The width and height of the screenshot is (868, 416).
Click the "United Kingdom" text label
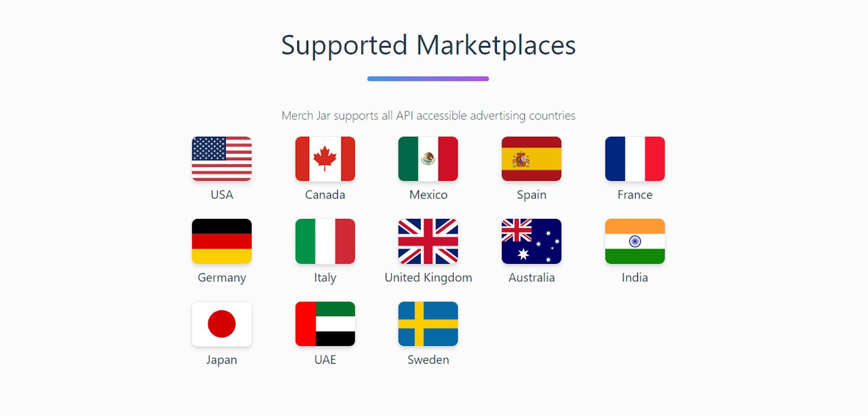428,278
